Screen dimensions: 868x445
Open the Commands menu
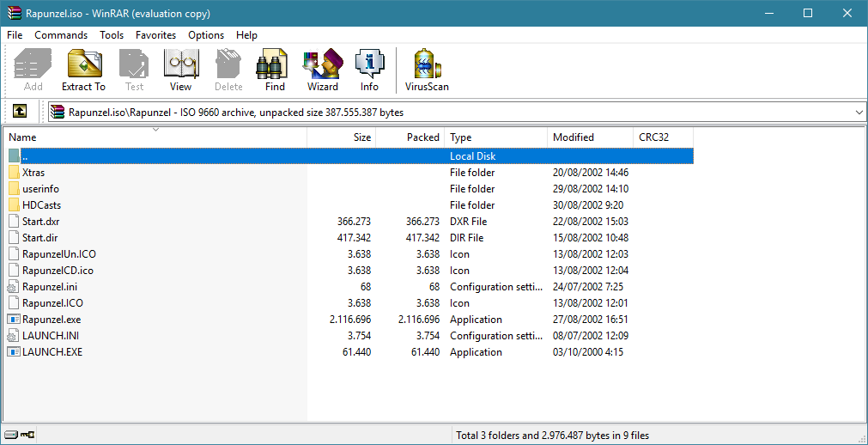click(x=61, y=35)
